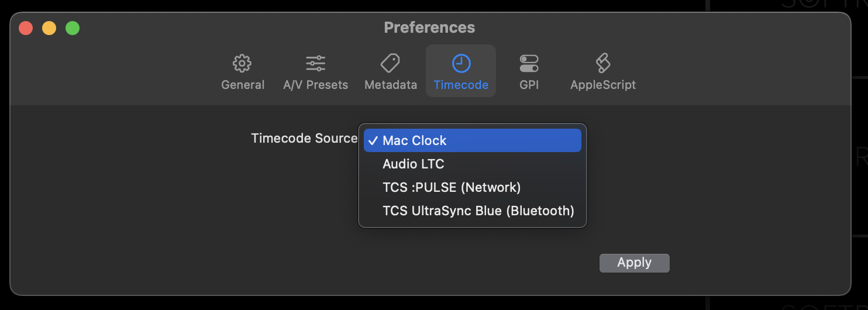Click the Metadata tag icon

390,63
